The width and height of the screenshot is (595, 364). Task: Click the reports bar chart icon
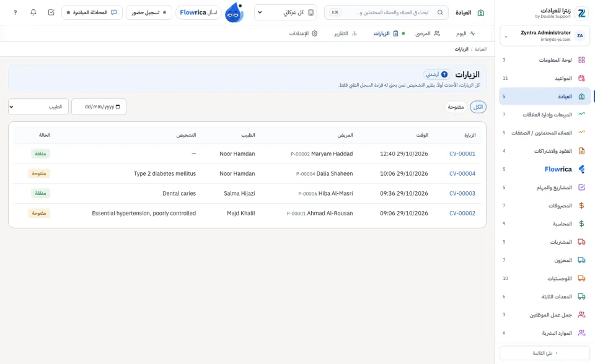point(355,33)
